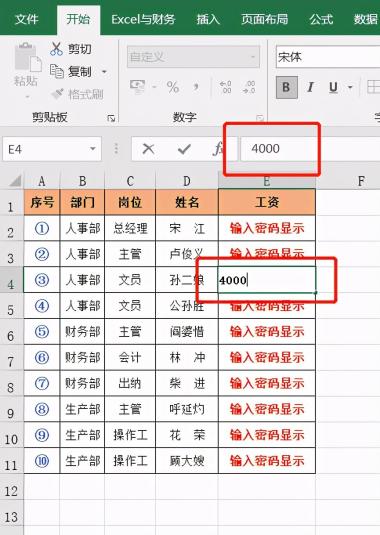Click the 格式刷 button label

point(86,94)
